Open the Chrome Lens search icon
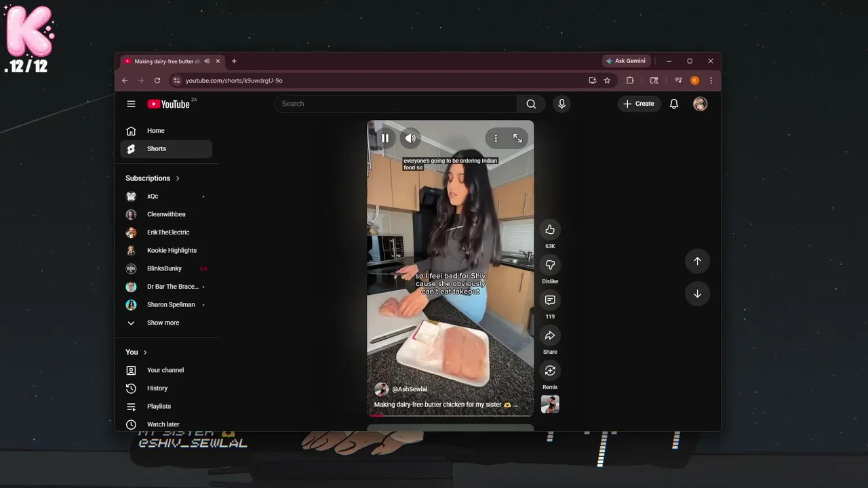The height and width of the screenshot is (488, 868). click(654, 80)
